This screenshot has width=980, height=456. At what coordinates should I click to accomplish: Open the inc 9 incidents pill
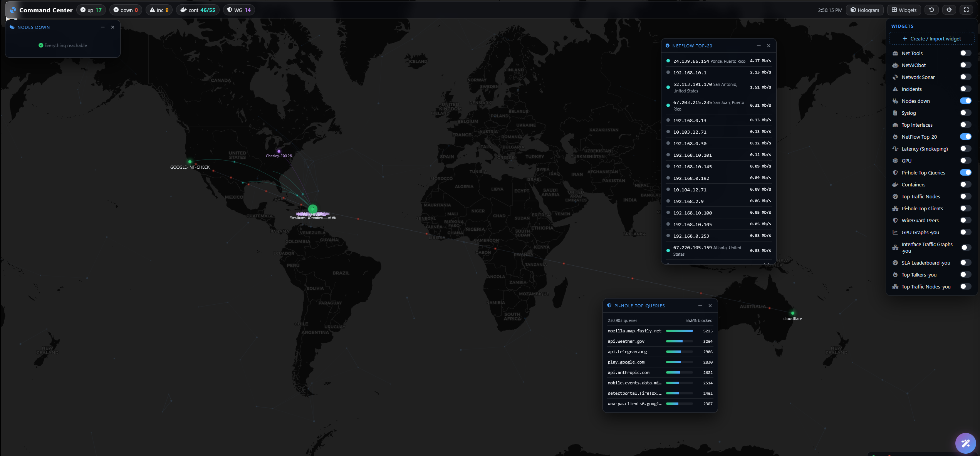coord(159,10)
